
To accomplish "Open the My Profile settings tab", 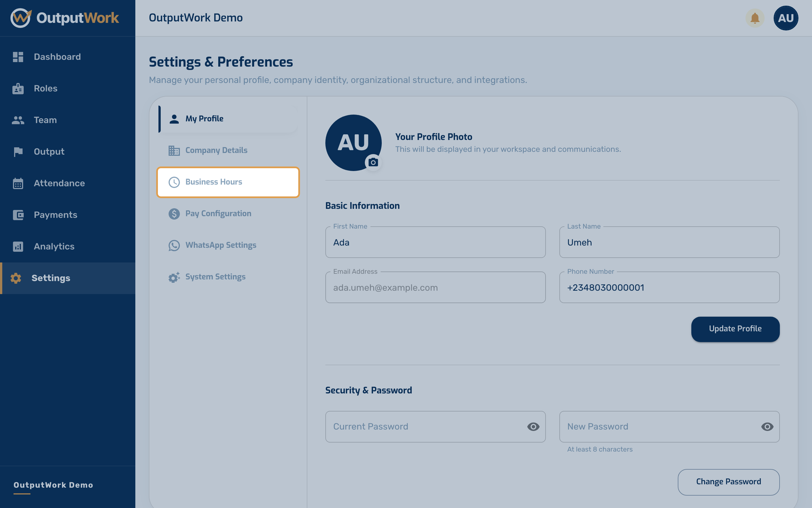I will tap(228, 119).
